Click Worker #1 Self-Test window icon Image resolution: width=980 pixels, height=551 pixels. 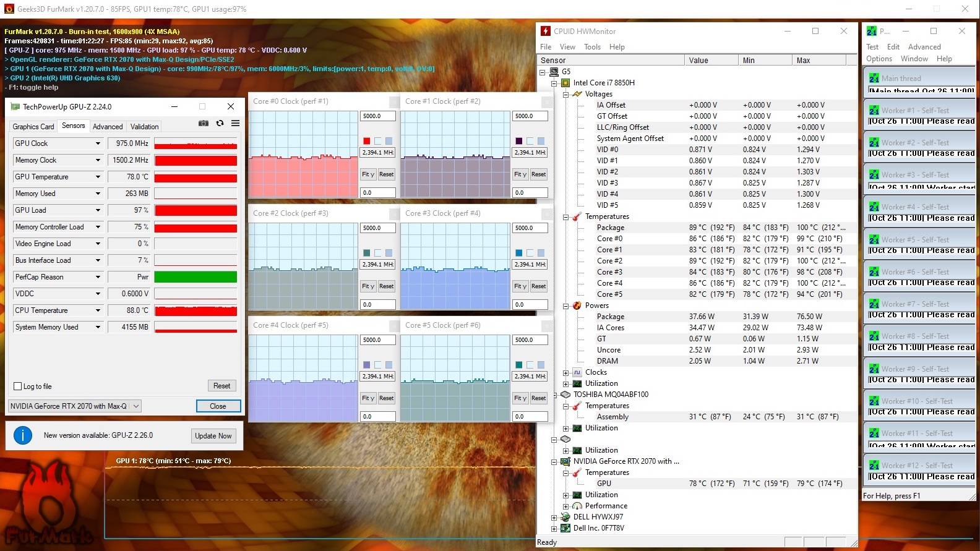[874, 111]
